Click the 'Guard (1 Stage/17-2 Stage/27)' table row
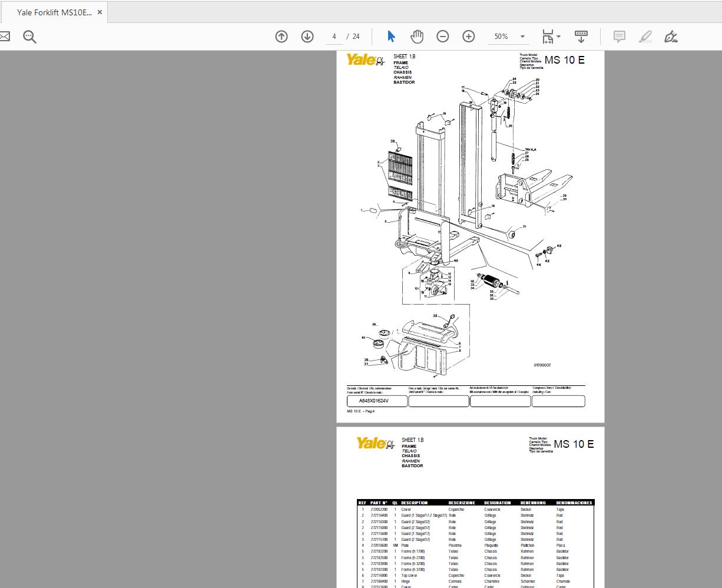 point(475,516)
